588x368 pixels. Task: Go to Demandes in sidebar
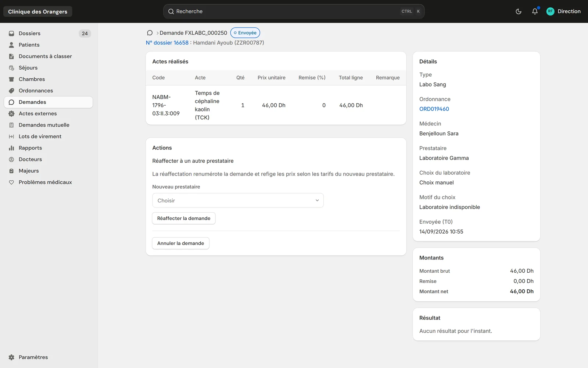tap(48, 102)
